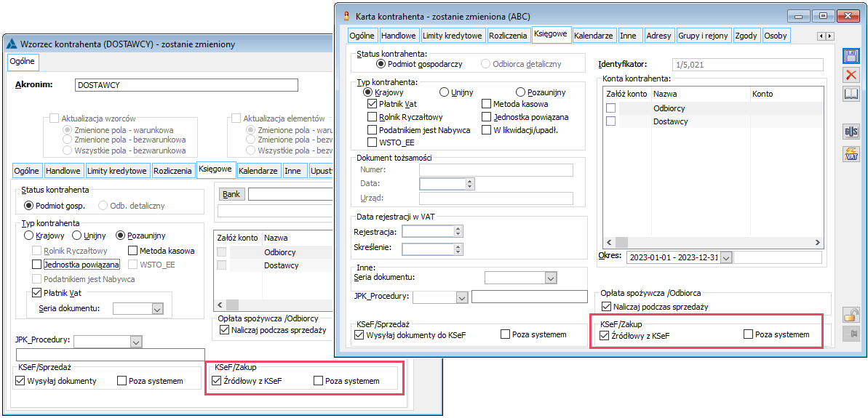Image resolution: width=868 pixels, height=418 pixels.
Task: Save the Karta kontrahenta with the diskette icon
Action: 850,57
